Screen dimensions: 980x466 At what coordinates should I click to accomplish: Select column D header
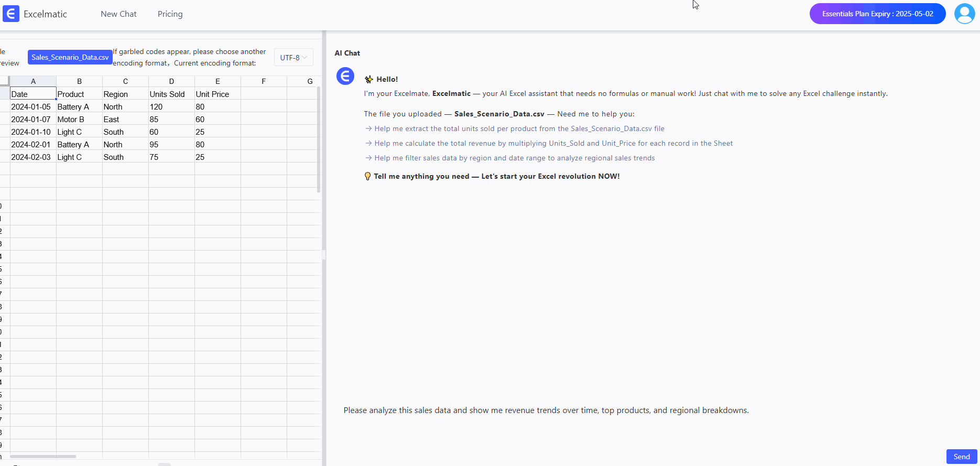(x=171, y=81)
